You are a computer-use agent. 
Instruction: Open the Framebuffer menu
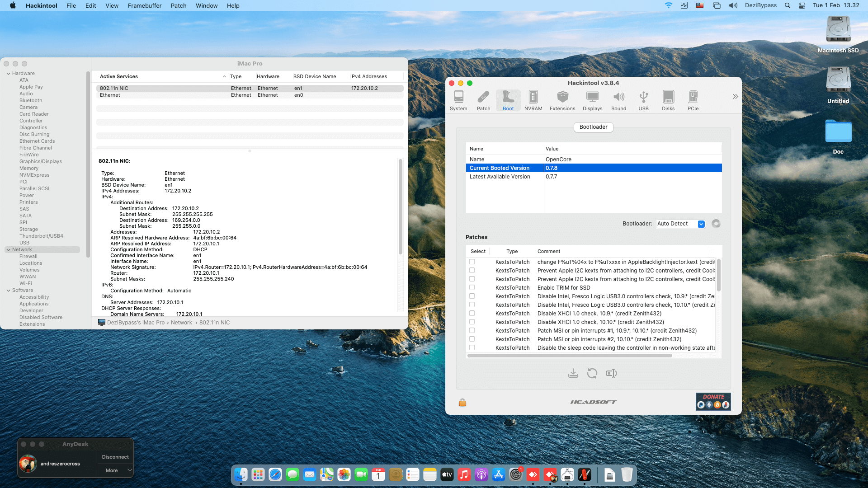(144, 5)
